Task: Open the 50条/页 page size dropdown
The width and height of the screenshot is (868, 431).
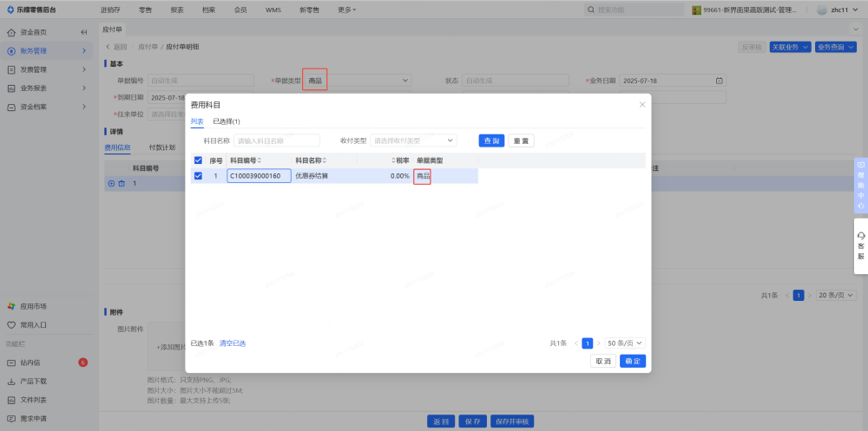Action: tap(626, 343)
